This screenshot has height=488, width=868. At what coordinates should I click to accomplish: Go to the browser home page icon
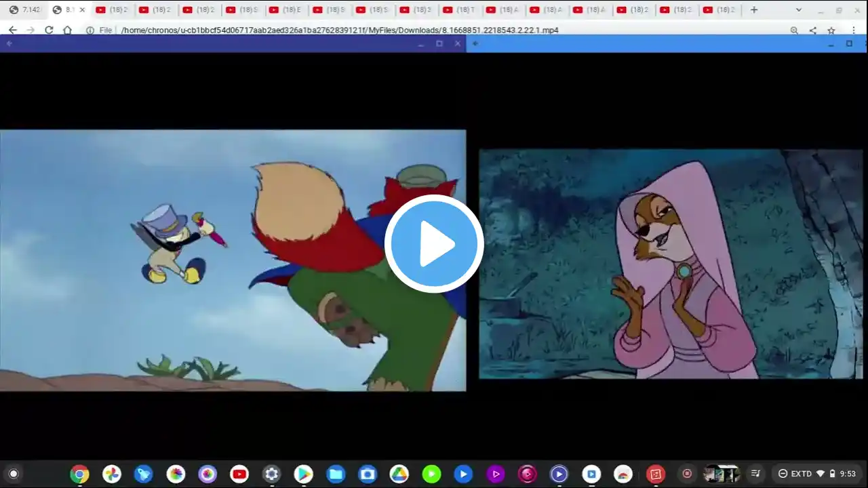pos(67,30)
